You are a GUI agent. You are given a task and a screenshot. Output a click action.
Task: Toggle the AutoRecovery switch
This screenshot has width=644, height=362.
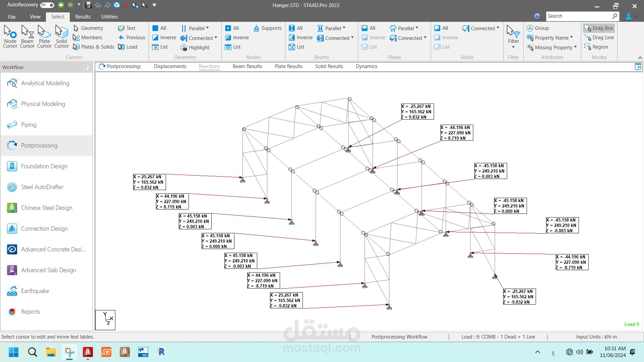(x=47, y=5)
